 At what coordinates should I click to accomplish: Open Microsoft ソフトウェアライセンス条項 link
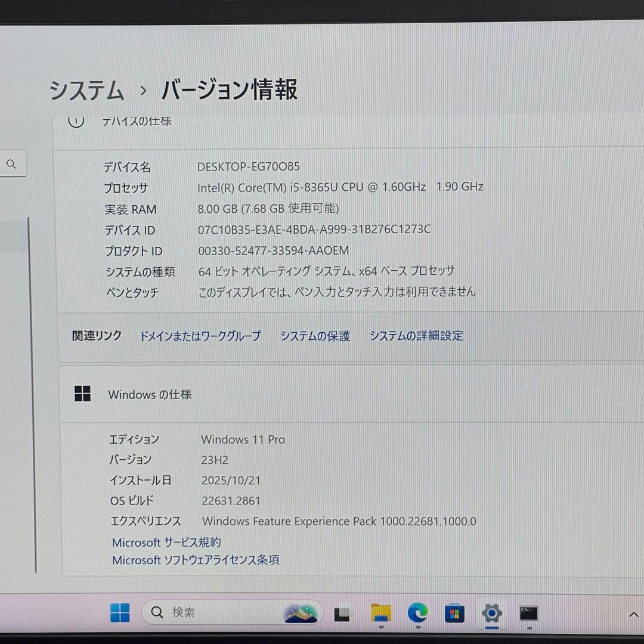(x=196, y=560)
